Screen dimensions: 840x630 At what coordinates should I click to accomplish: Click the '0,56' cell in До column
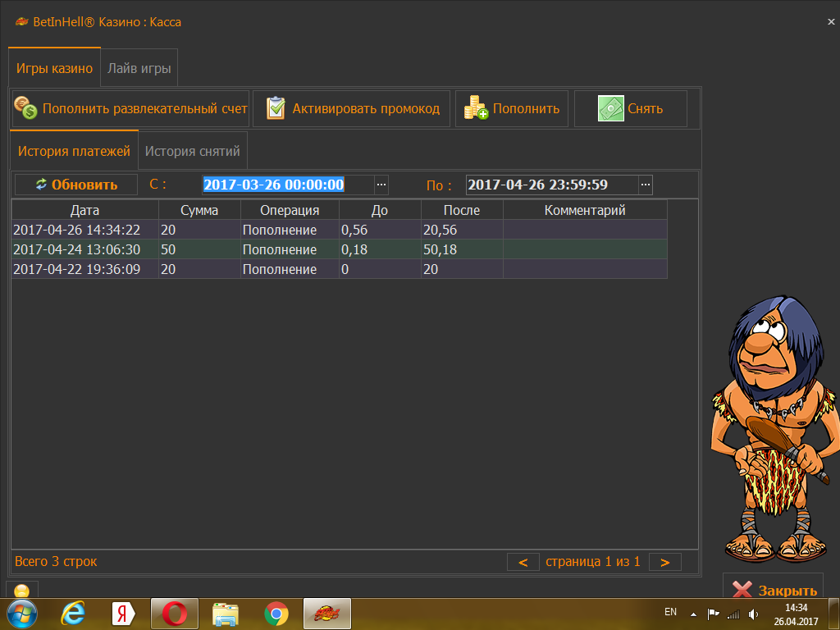pyautogui.click(x=380, y=230)
